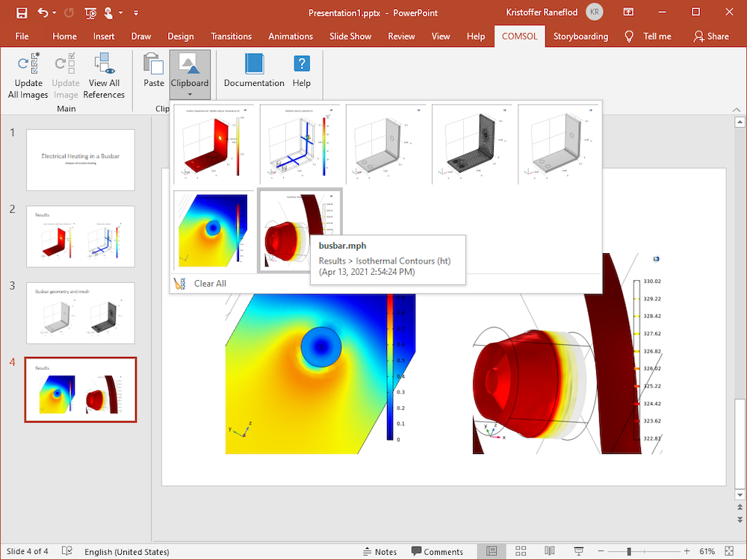The width and height of the screenshot is (747, 560).
Task: Open the Storyboarding tab
Action: tap(580, 36)
